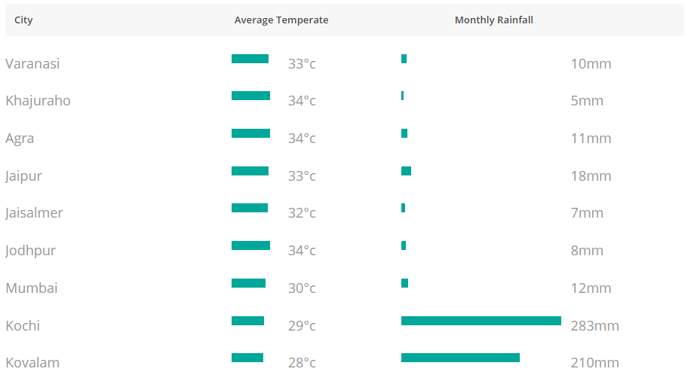The height and width of the screenshot is (381, 688).
Task: Click the Kochi city name
Action: [22, 326]
